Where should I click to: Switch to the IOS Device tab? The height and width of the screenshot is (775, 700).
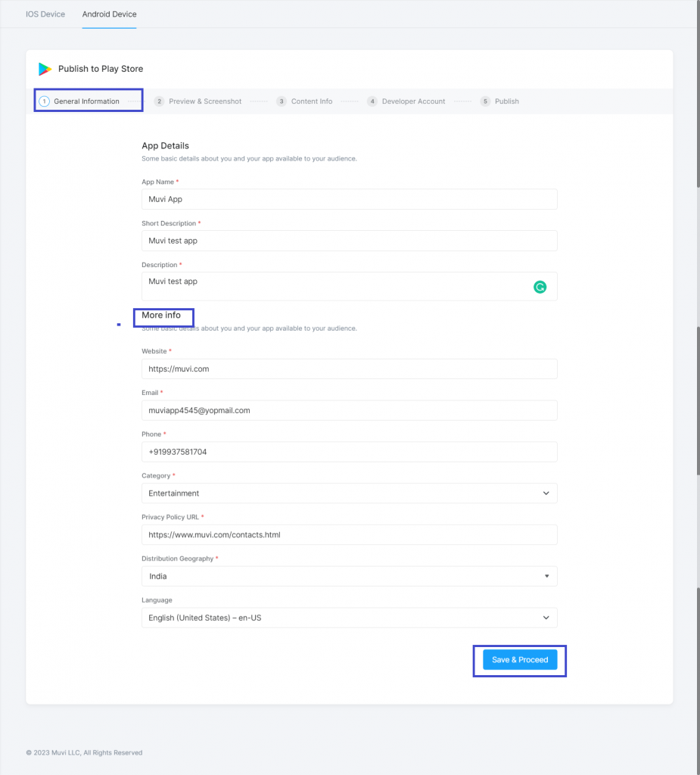click(45, 14)
